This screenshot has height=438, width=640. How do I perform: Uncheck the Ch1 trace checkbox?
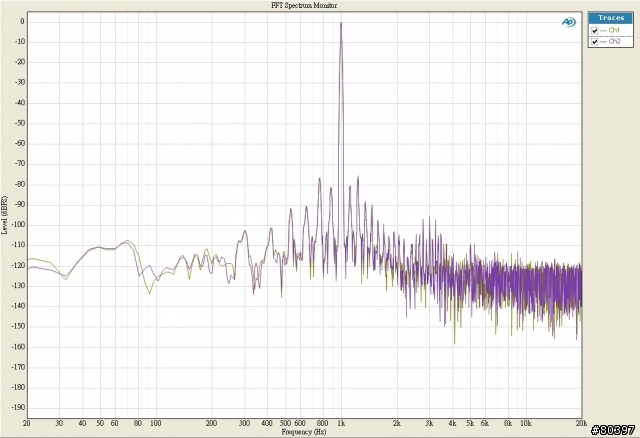(x=595, y=31)
